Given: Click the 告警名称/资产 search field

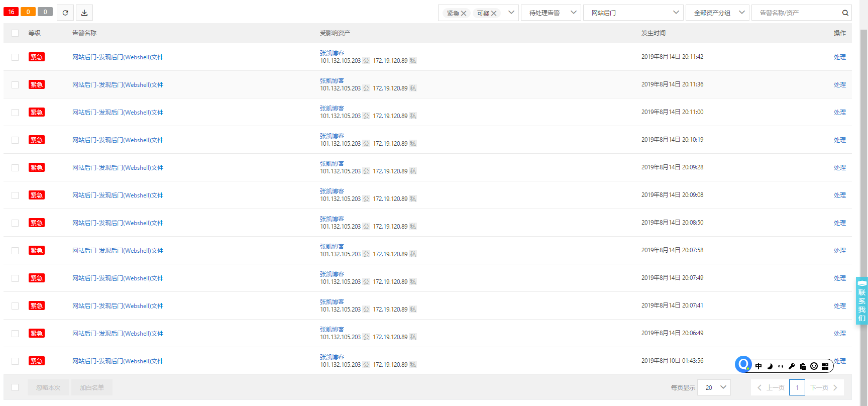Looking at the screenshot, I should coord(796,13).
